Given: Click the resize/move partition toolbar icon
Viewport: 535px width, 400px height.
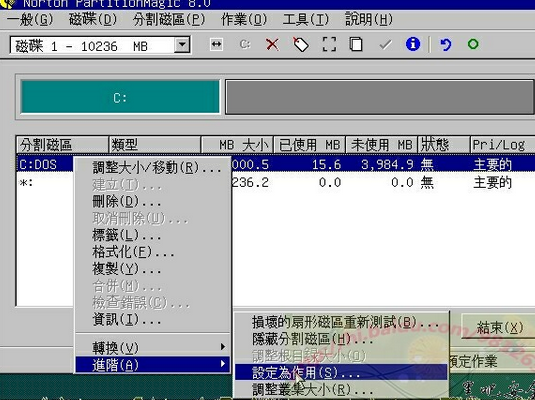Looking at the screenshot, I should coord(217,44).
